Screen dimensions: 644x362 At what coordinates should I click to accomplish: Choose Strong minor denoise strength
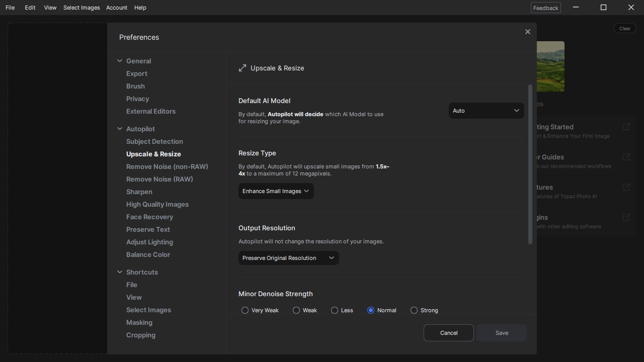tap(414, 310)
